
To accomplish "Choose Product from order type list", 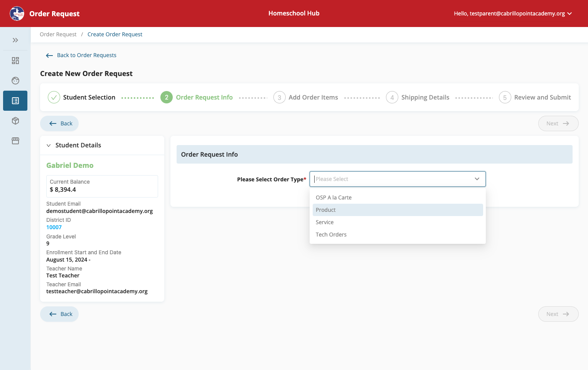I will tap(398, 210).
